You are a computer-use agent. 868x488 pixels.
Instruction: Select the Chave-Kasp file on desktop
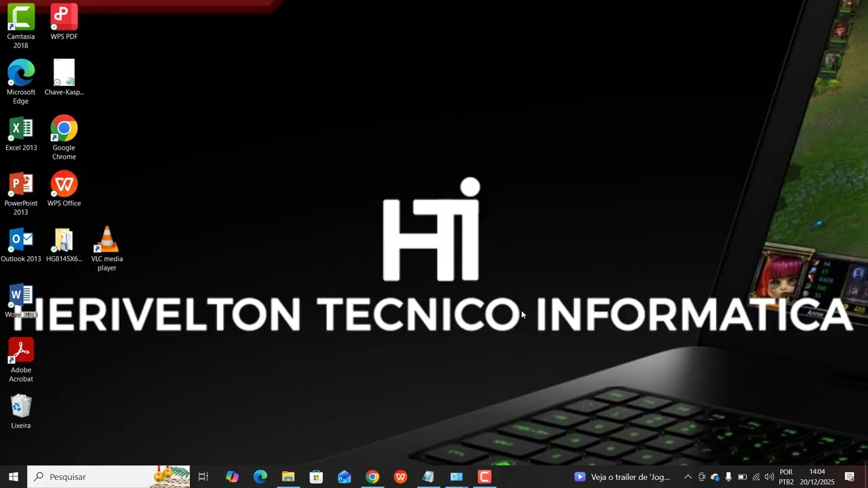64,77
